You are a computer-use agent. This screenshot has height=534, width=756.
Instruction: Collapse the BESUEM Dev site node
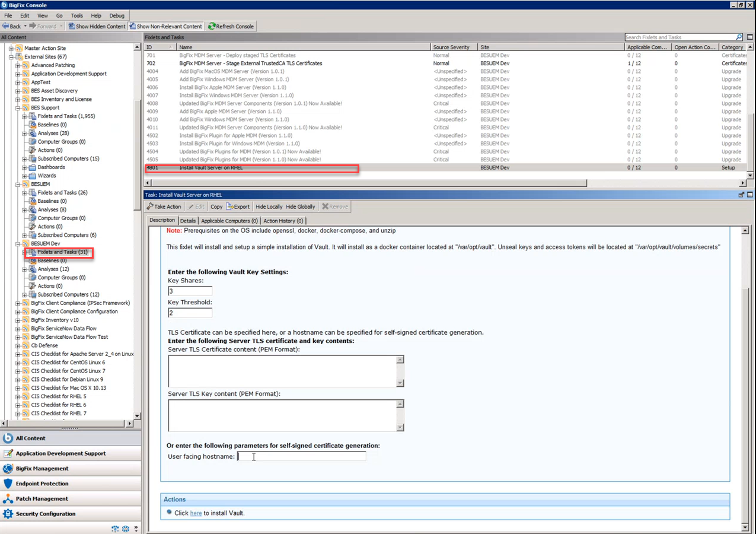tap(18, 244)
